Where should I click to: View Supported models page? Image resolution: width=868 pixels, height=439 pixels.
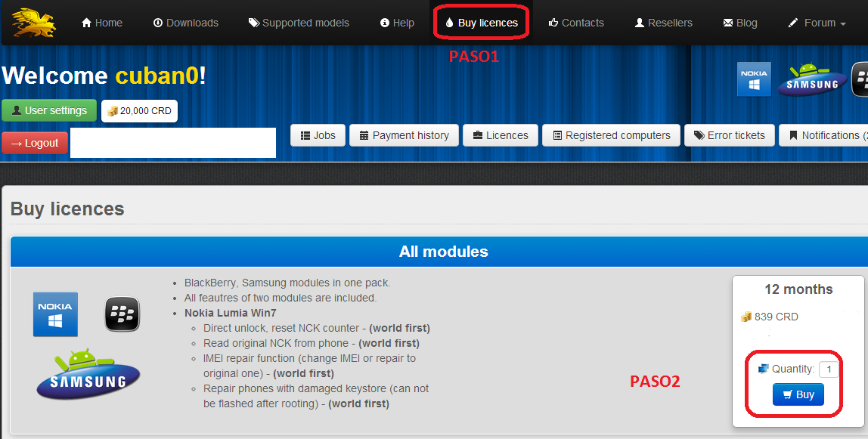(299, 23)
